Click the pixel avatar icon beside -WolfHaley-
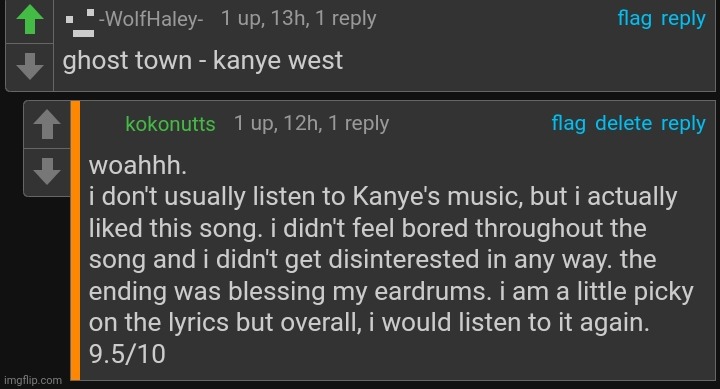Screen dimensions: 720x389 click(80, 23)
